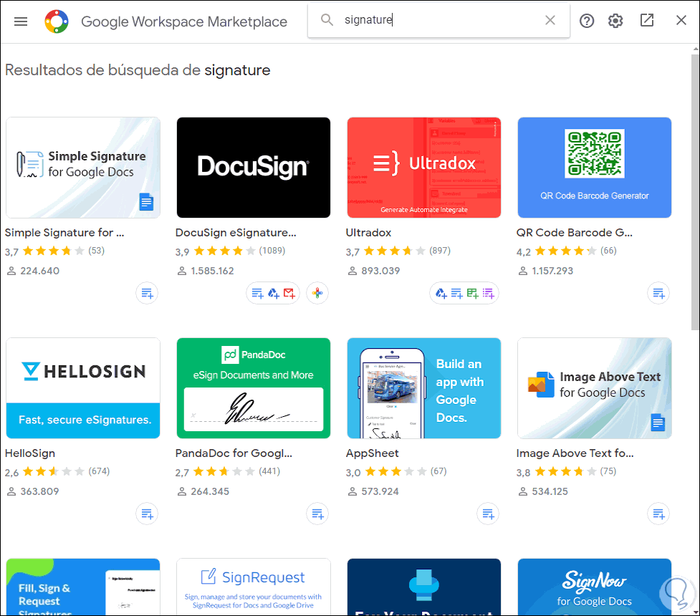Click the 'Ultradox' app title
The image size is (700, 616).
[368, 233]
